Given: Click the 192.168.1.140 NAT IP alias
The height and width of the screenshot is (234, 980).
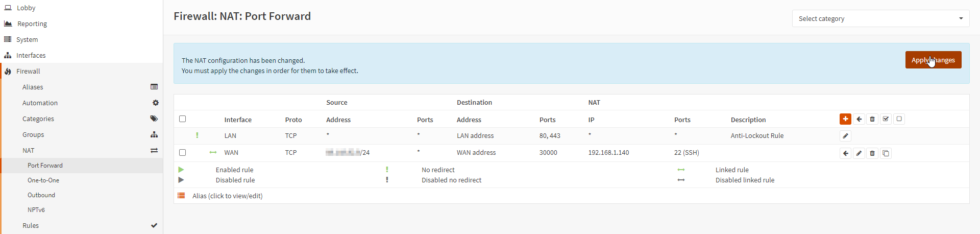Looking at the screenshot, I should (x=608, y=152).
